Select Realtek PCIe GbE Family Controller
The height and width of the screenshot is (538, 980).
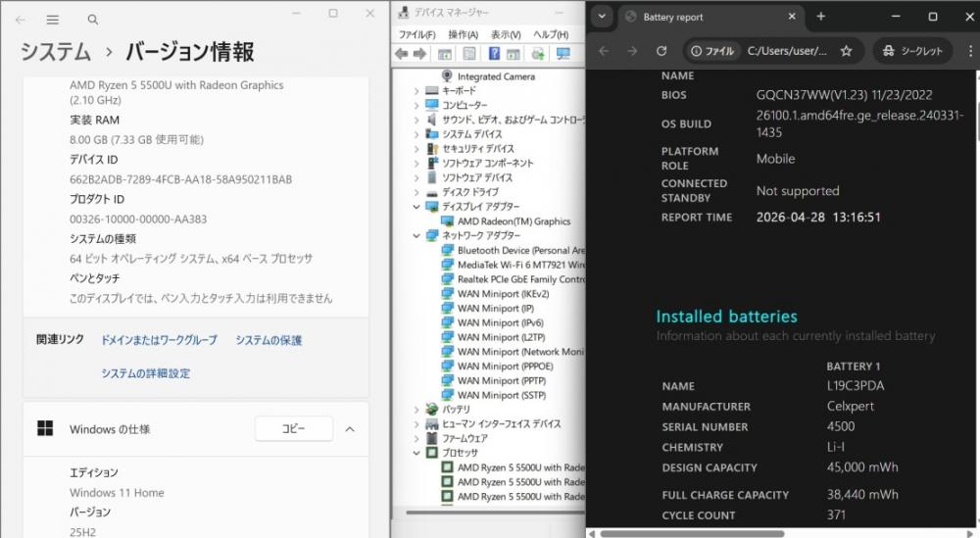[521, 279]
